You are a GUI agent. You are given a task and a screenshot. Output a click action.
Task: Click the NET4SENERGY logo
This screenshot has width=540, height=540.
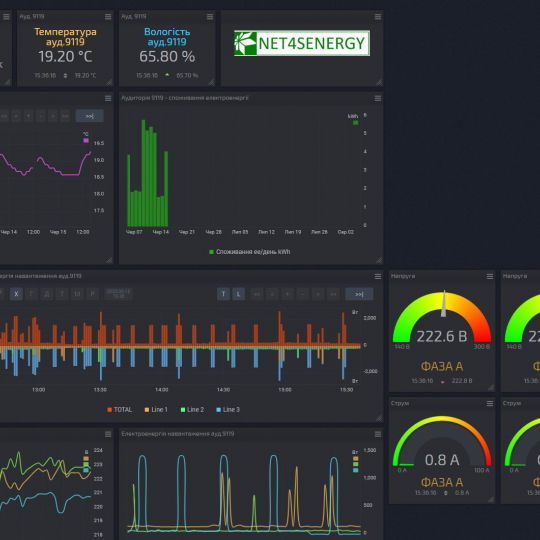(x=302, y=43)
